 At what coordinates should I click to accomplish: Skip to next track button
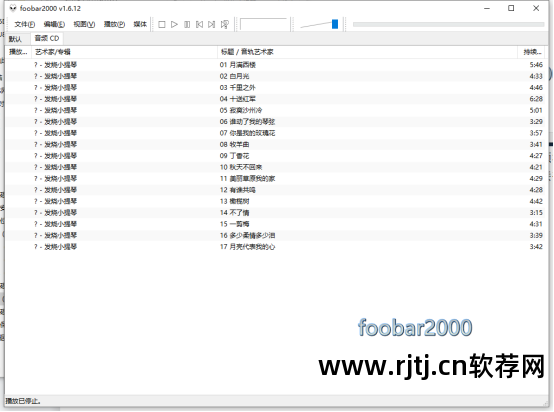pos(212,24)
